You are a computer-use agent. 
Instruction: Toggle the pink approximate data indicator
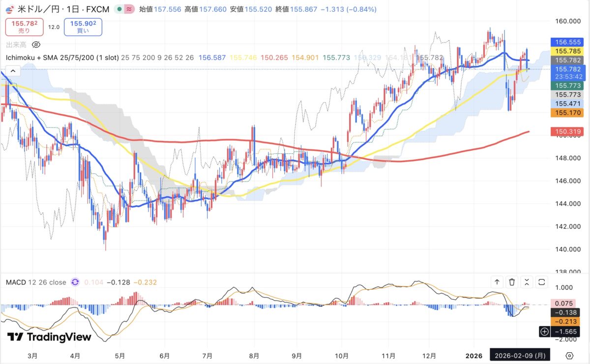[130, 9]
